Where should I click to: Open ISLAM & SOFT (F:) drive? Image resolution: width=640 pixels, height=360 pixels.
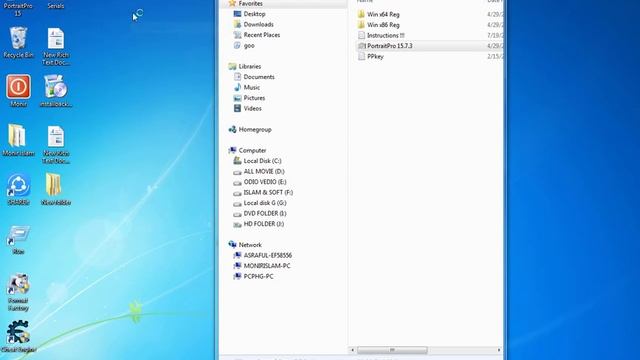pos(263,193)
